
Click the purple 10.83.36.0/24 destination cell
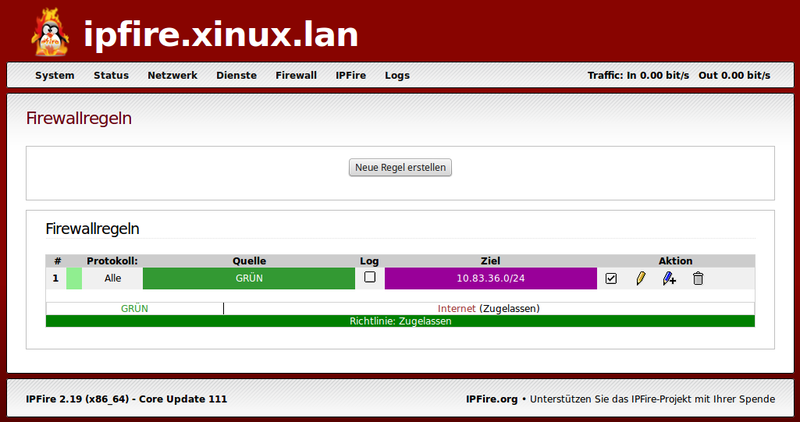490,278
